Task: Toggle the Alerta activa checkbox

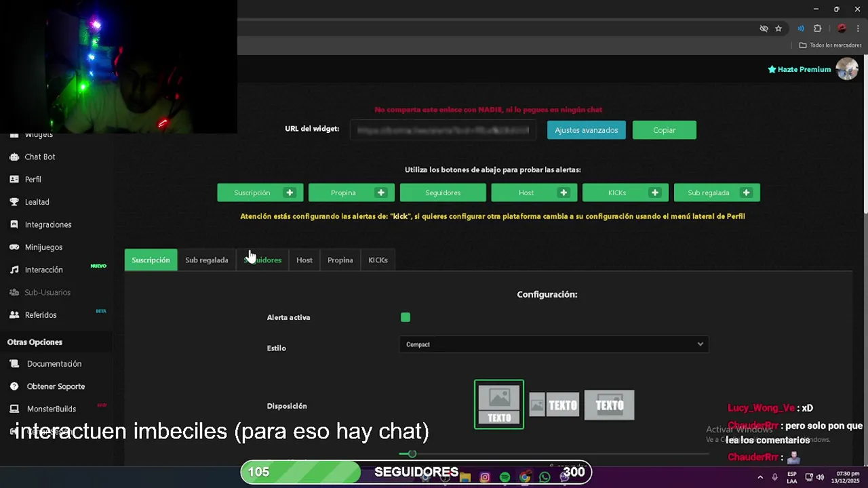Action: coord(406,317)
